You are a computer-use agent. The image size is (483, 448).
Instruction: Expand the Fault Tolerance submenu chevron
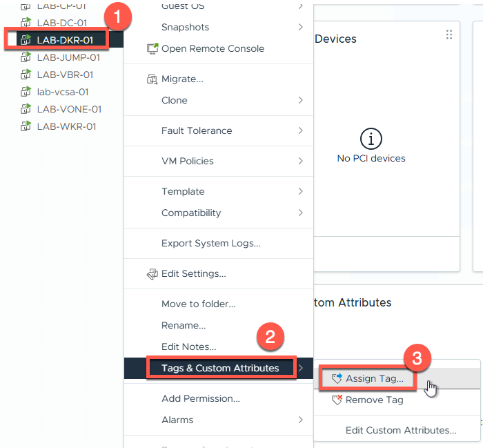(x=301, y=130)
